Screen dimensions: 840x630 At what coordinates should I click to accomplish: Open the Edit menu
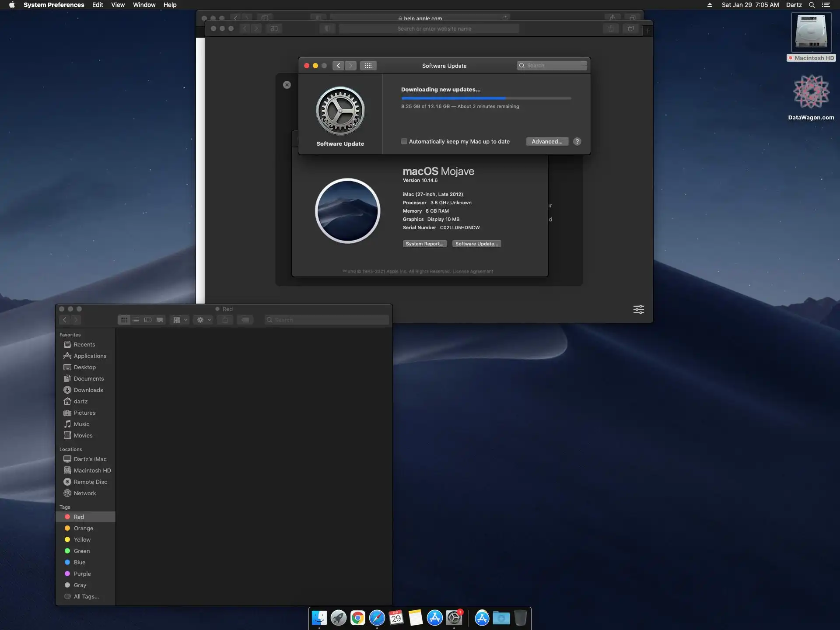pos(98,5)
